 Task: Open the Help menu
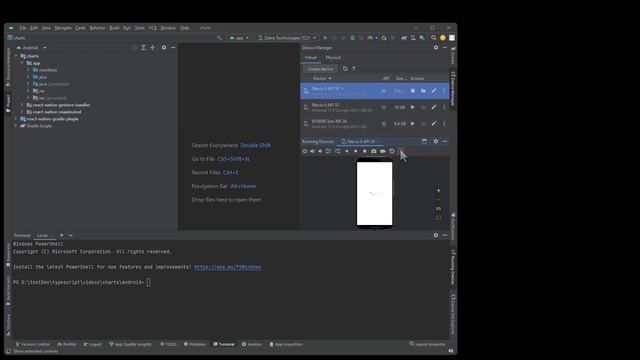pos(184,28)
